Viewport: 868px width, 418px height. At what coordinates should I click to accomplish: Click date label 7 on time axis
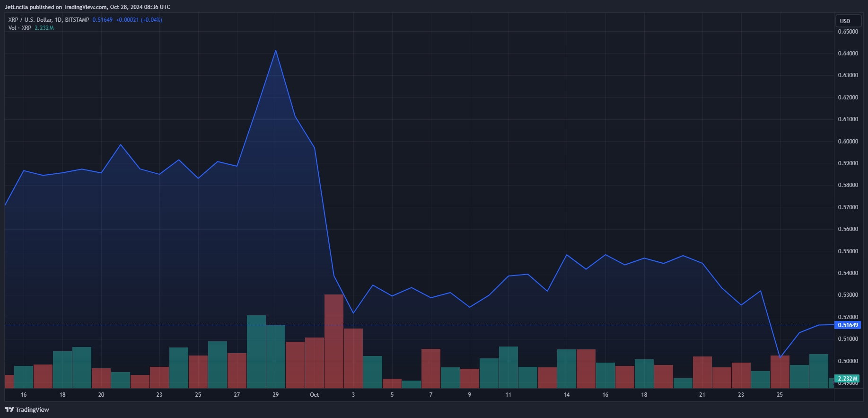point(431,395)
